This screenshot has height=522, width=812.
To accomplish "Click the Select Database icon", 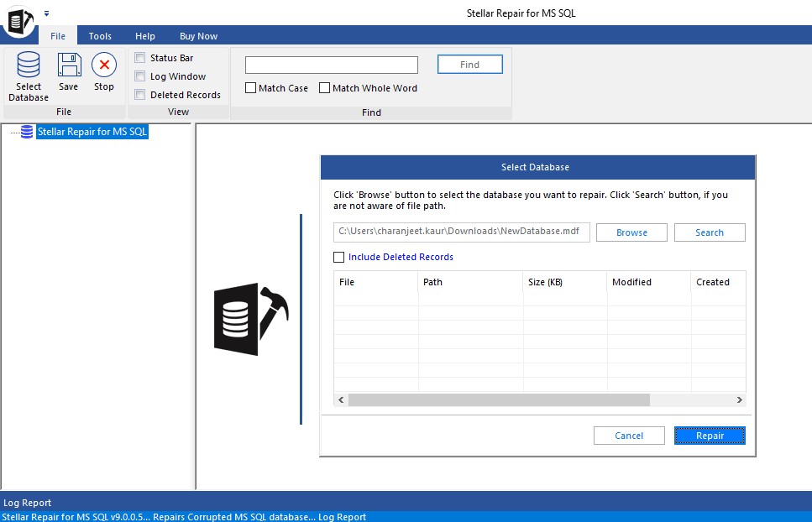I will pos(29,65).
